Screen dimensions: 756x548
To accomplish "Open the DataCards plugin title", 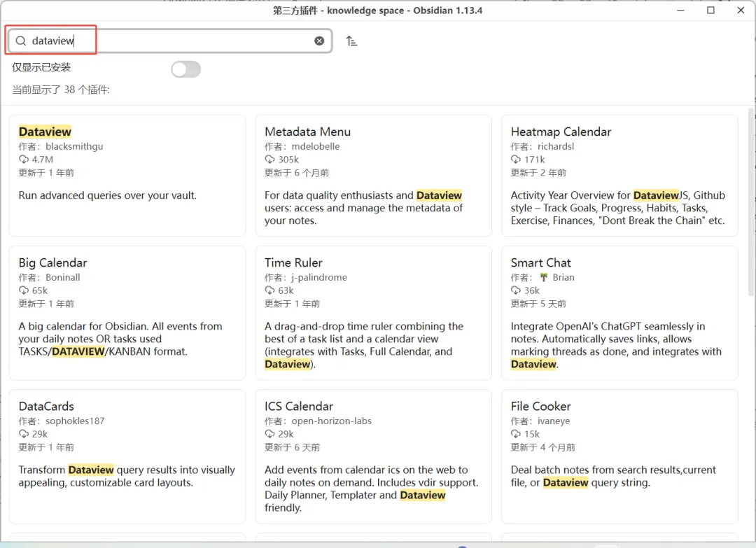I will point(46,407).
